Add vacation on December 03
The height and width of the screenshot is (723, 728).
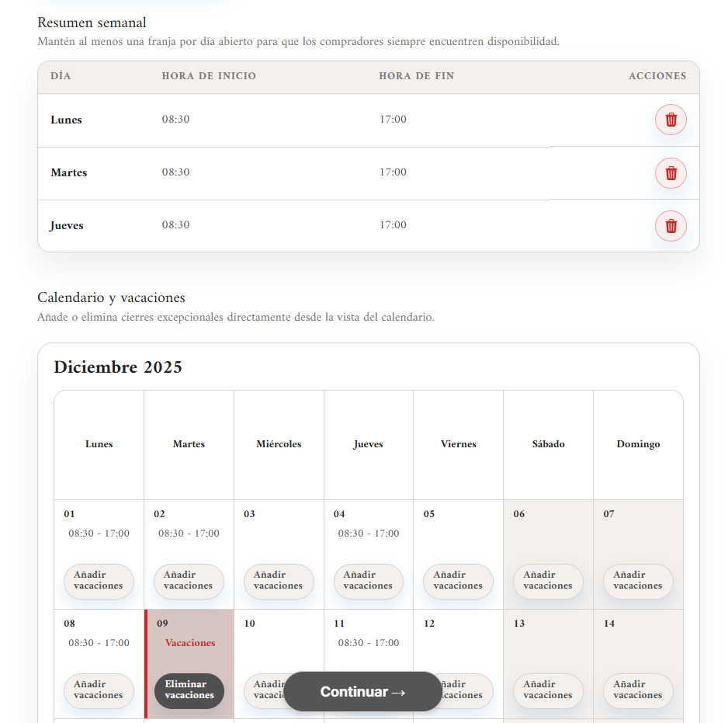(x=279, y=581)
